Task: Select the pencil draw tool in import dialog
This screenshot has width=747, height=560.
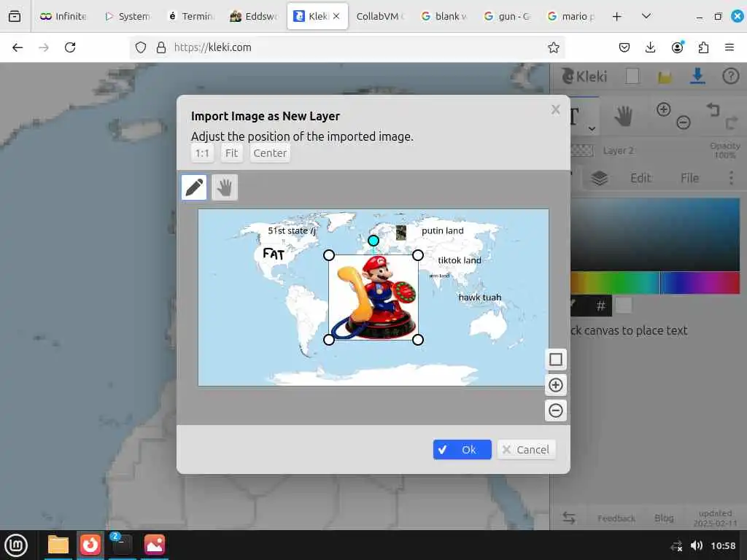Action: click(x=194, y=187)
